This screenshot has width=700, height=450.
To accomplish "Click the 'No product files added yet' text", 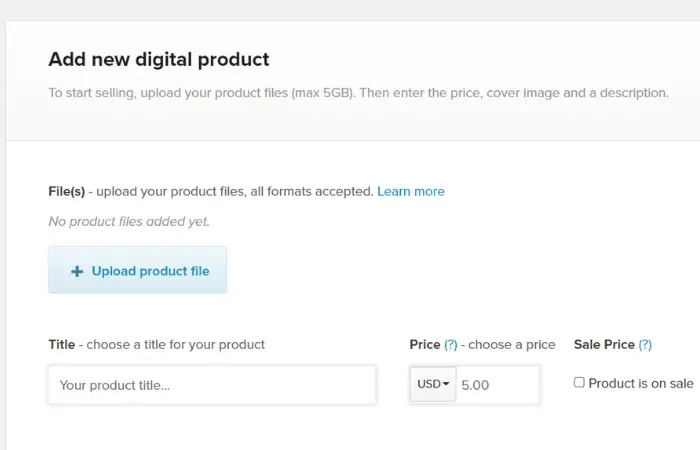I will coord(129,221).
